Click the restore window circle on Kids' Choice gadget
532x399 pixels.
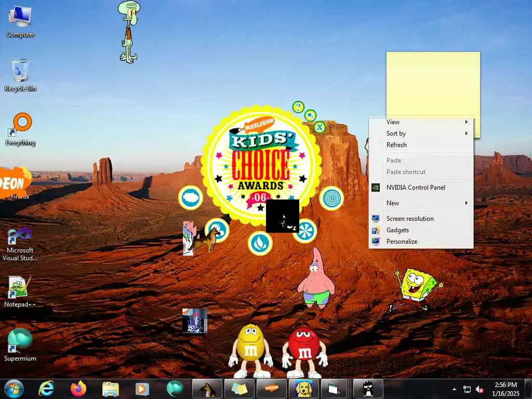[310, 115]
